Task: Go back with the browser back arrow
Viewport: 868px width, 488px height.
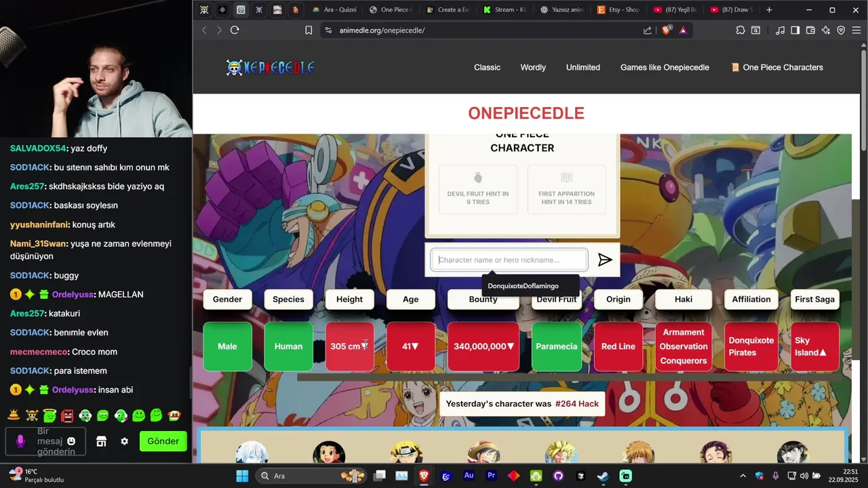Action: point(204,30)
